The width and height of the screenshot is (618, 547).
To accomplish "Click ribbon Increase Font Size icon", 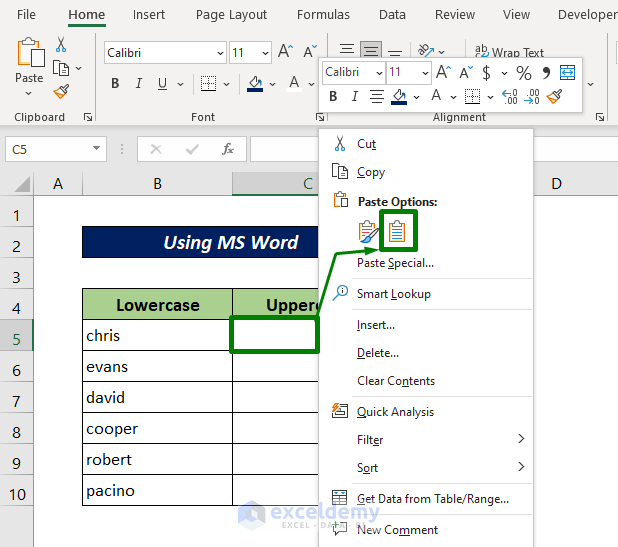I will [285, 51].
